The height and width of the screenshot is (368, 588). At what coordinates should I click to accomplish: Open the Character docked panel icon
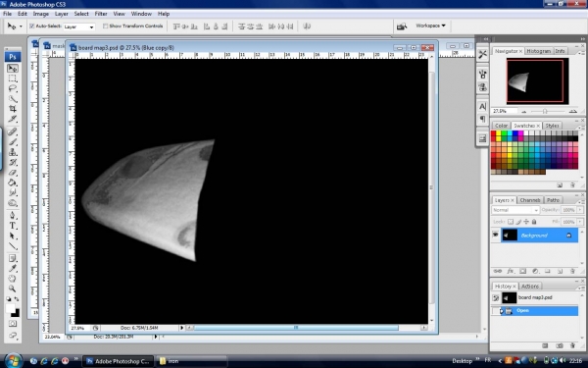tap(482, 106)
